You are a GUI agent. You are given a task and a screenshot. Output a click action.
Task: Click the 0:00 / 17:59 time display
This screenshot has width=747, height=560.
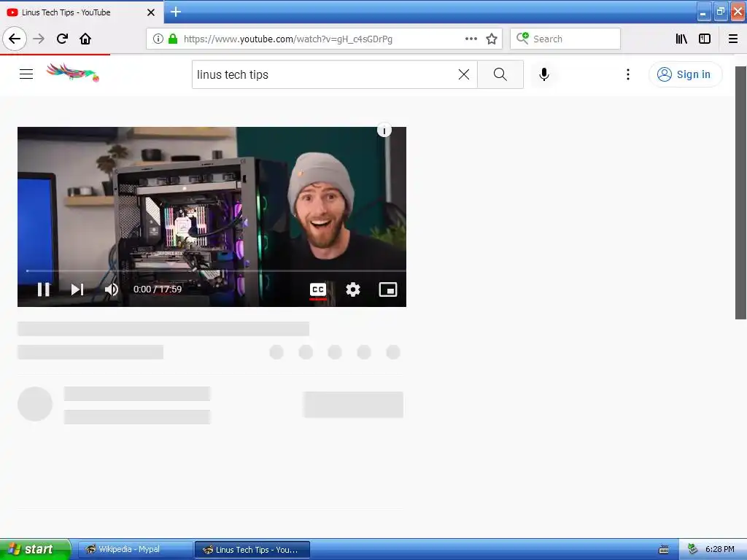pos(158,289)
